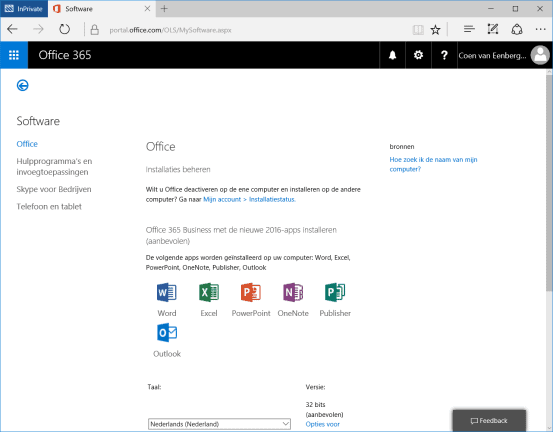Open the browser share icon
The width and height of the screenshot is (553, 432).
517,29
